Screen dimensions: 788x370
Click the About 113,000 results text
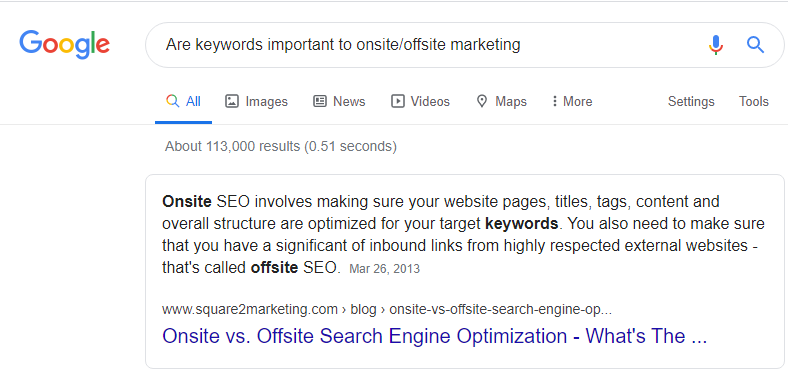pyautogui.click(x=280, y=146)
